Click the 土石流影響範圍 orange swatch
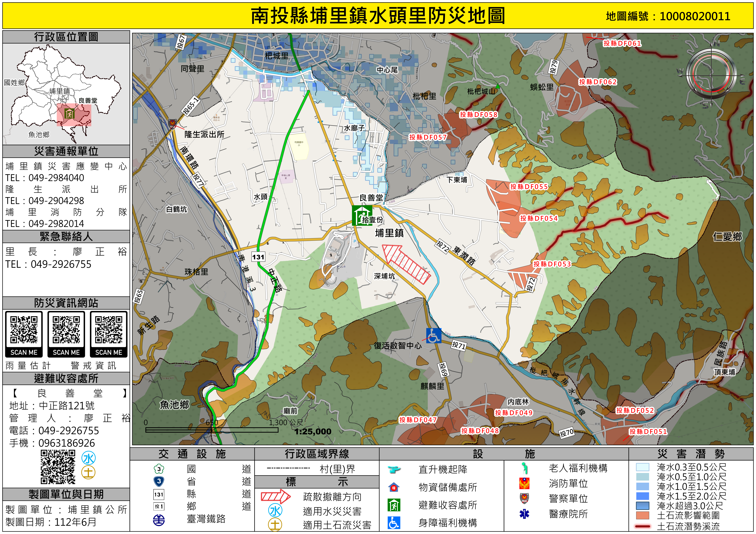 pyautogui.click(x=642, y=515)
